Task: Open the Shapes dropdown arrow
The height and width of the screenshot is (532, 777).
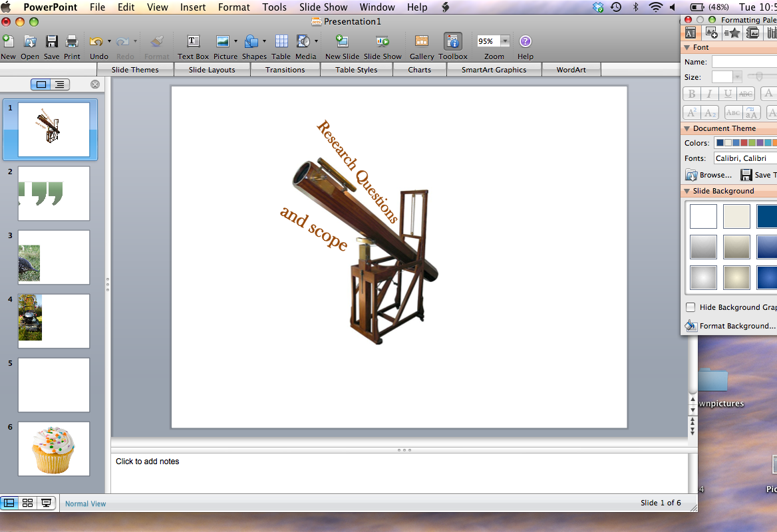Action: [x=264, y=42]
